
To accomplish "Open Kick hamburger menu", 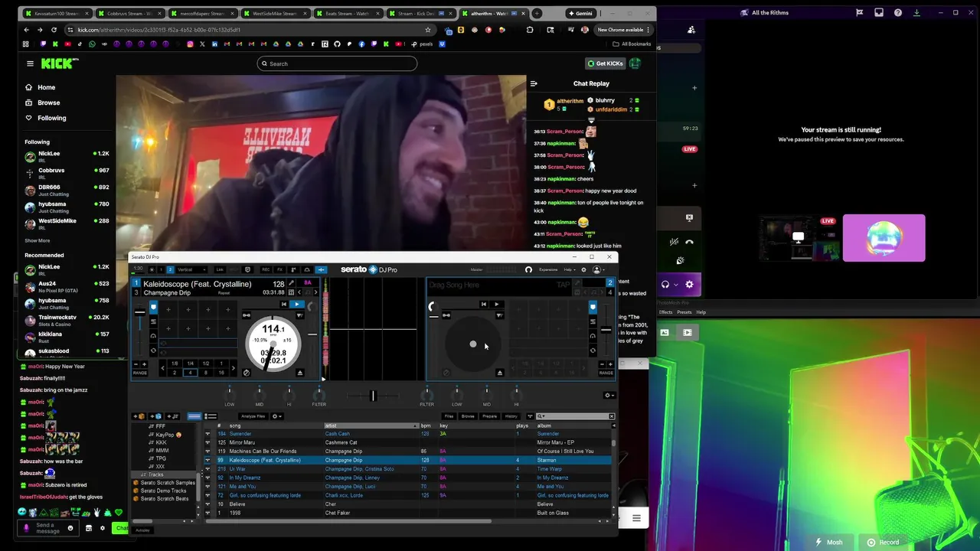I will 30,64.
